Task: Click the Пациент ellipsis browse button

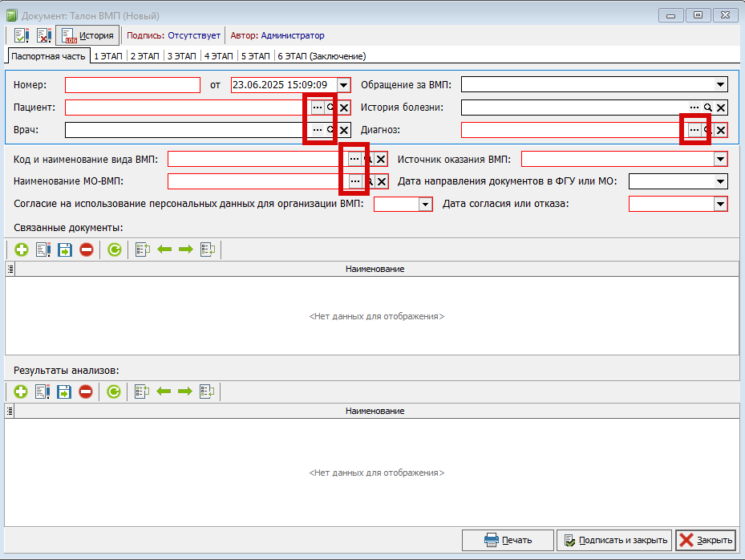Action: [x=318, y=108]
